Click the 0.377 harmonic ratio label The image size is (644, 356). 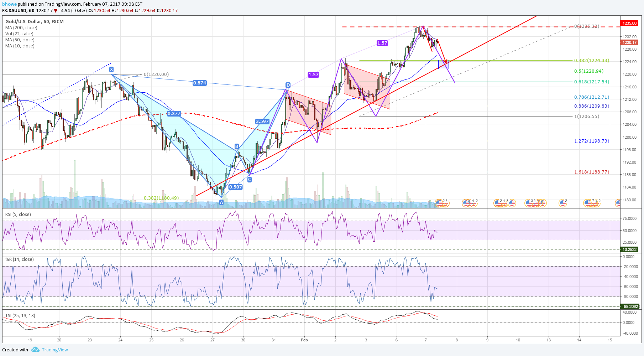pyautogui.click(x=174, y=114)
